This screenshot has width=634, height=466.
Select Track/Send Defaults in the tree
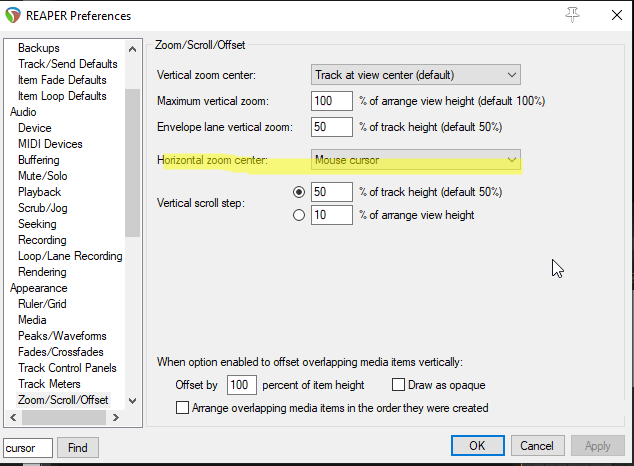click(x=68, y=64)
